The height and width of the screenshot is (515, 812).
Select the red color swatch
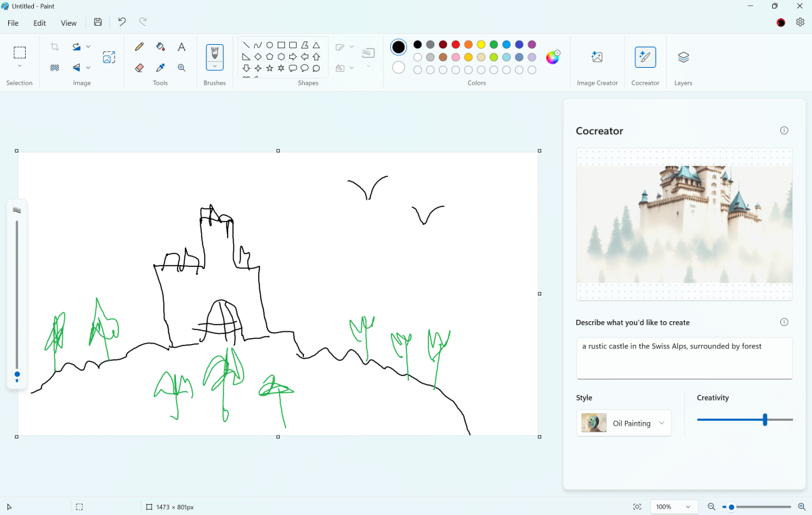(456, 45)
